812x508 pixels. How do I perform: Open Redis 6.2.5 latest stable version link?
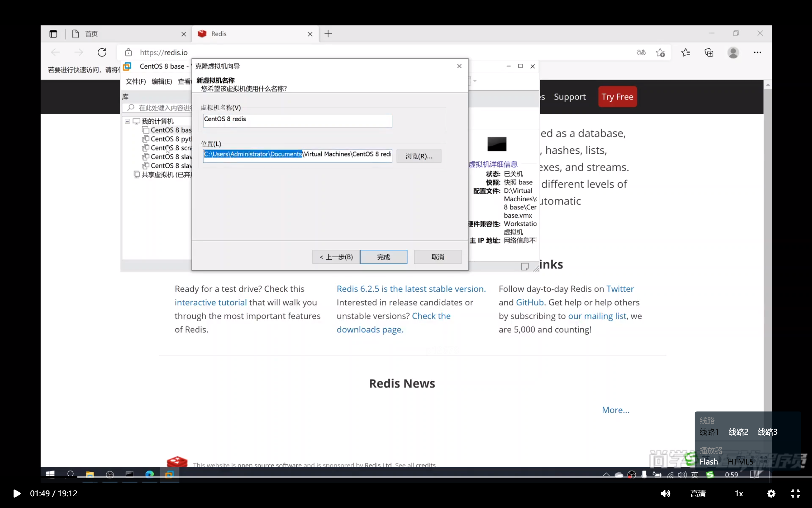411,289
